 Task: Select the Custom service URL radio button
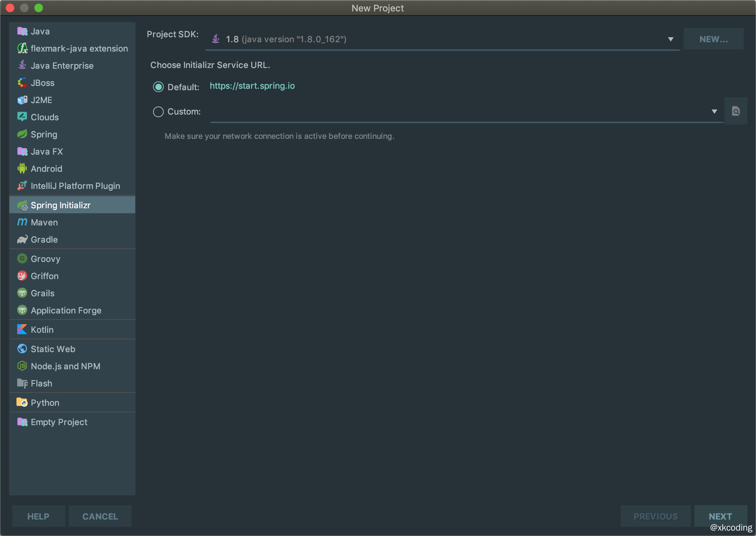[158, 112]
